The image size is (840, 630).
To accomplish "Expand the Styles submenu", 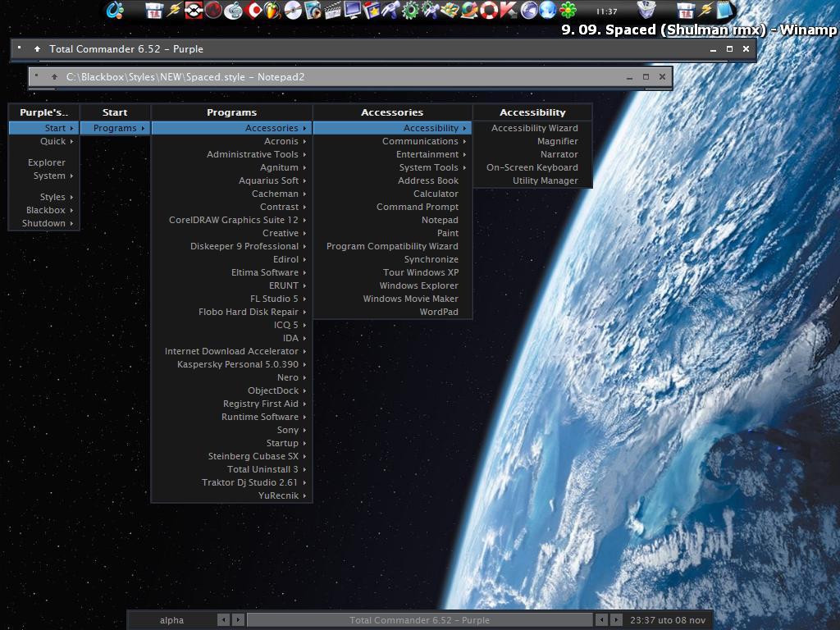I will [x=44, y=197].
